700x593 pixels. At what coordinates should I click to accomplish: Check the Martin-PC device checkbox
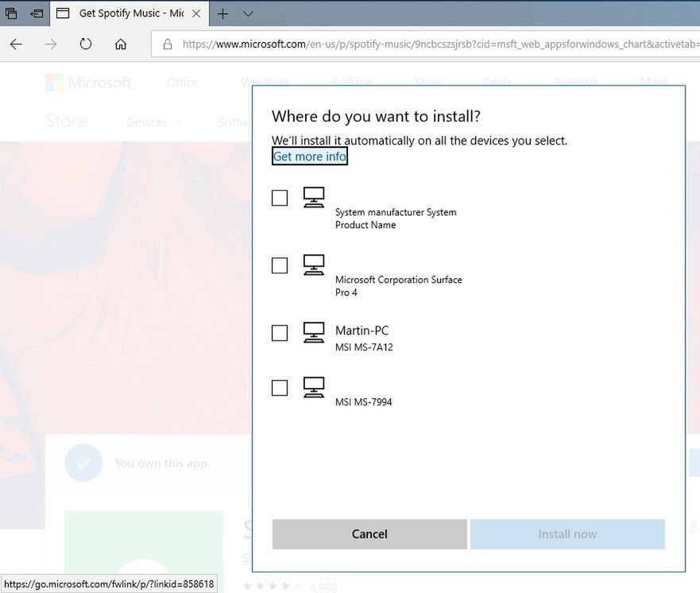pyautogui.click(x=280, y=333)
